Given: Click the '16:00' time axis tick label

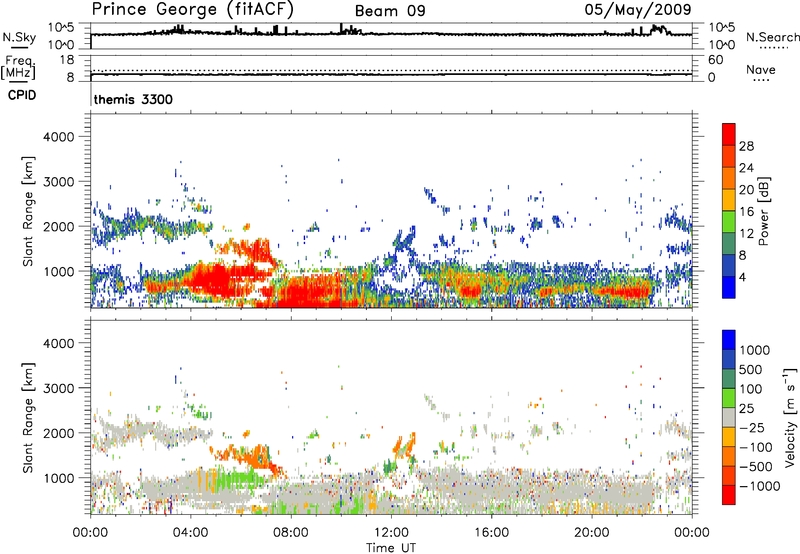Looking at the screenshot, I should click(x=491, y=533).
